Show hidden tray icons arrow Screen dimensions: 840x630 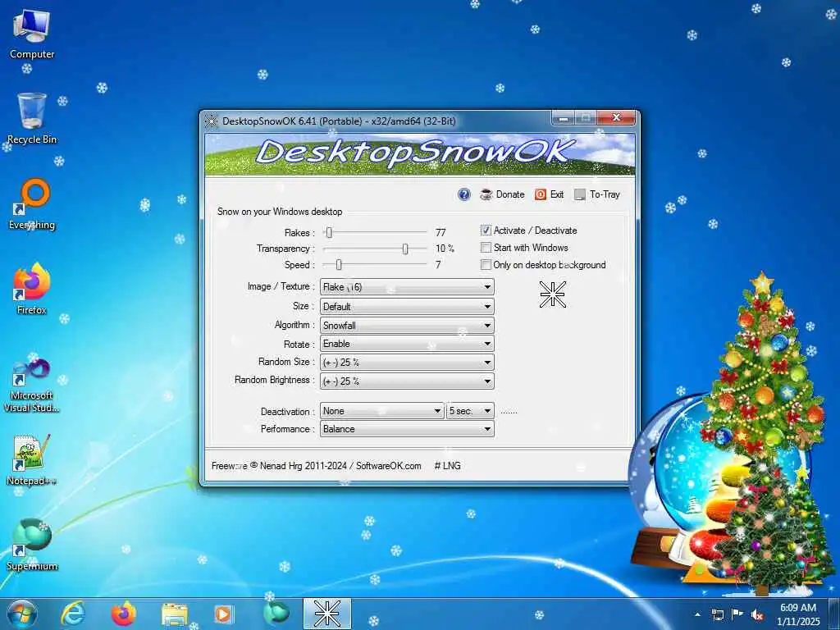(x=697, y=614)
